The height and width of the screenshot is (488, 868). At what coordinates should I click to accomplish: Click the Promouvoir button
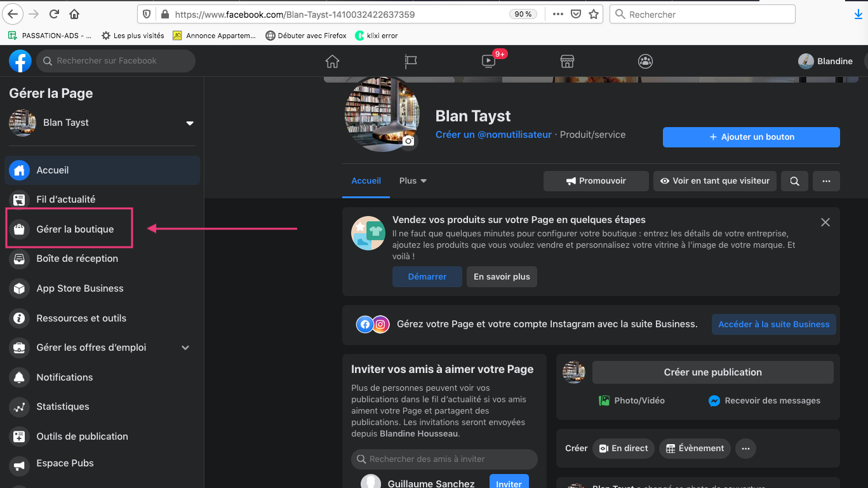click(596, 181)
